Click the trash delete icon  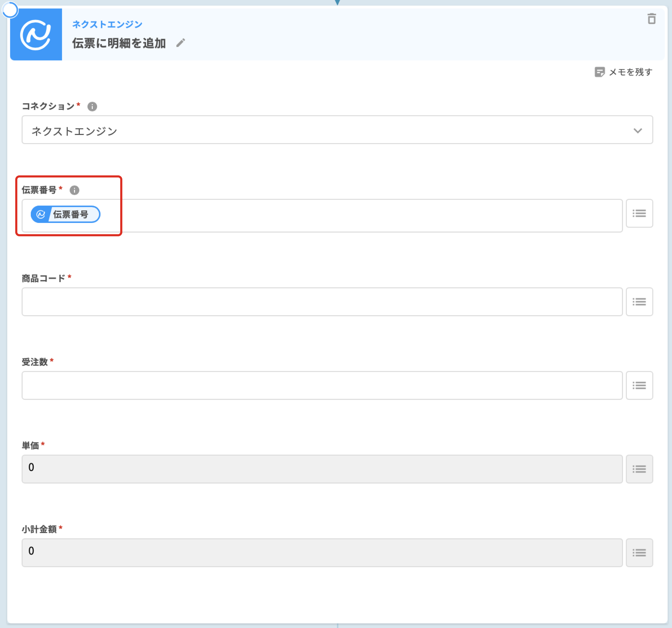[651, 19]
